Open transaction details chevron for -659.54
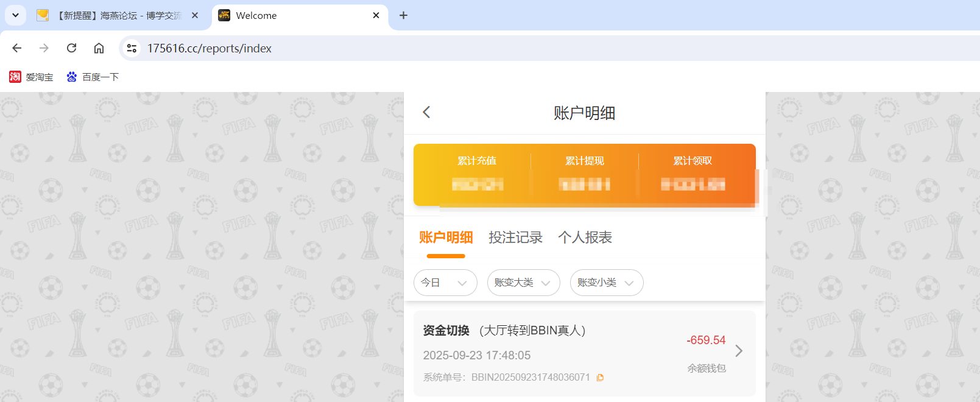The width and height of the screenshot is (980, 402). (x=739, y=351)
